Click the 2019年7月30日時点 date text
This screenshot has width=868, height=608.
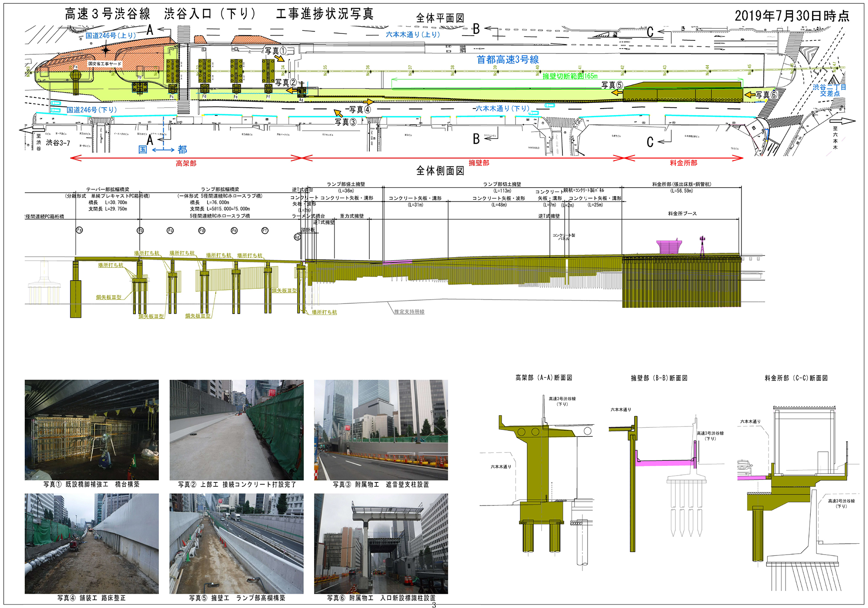(x=792, y=16)
